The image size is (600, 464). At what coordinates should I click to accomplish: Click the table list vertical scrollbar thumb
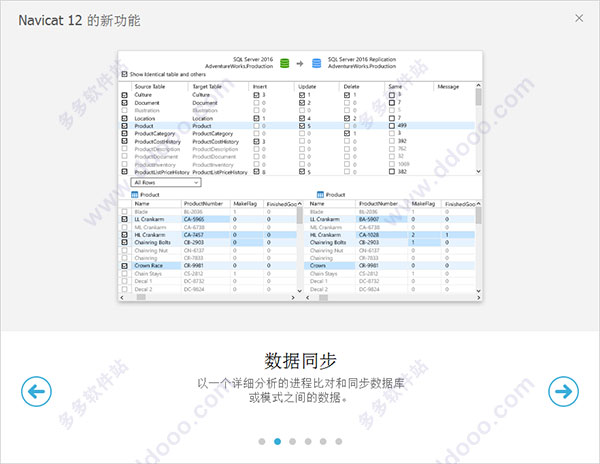coord(478,97)
